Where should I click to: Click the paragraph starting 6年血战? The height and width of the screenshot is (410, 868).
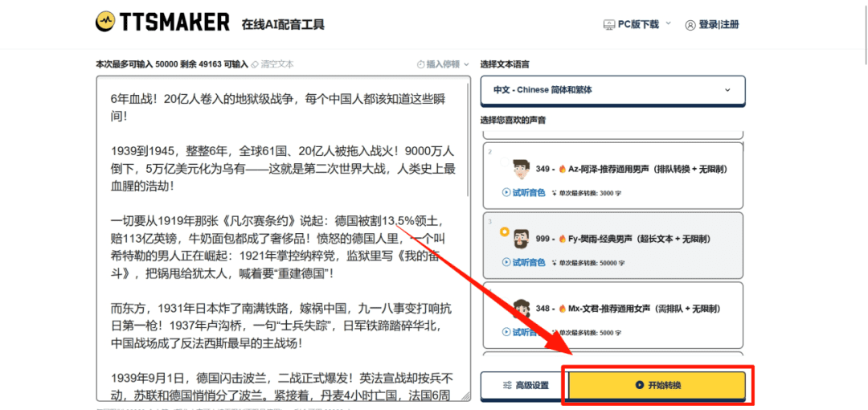[x=279, y=108]
